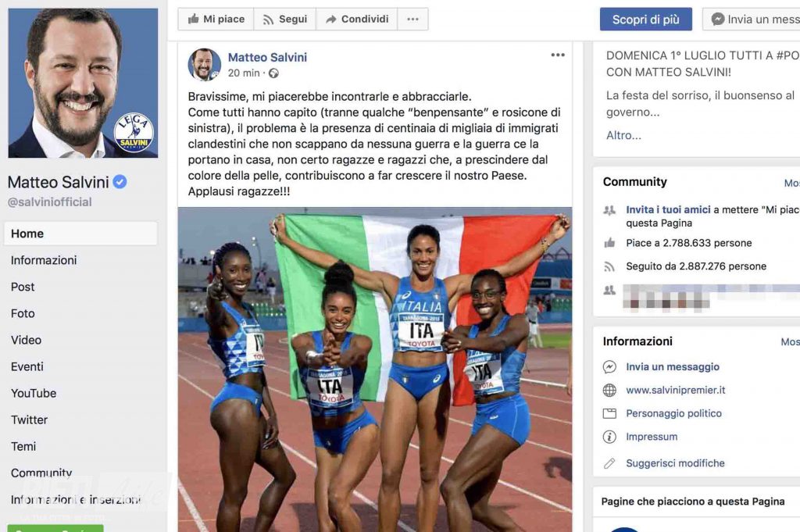
Task: Click the Impressum info icon
Action: [x=609, y=437]
